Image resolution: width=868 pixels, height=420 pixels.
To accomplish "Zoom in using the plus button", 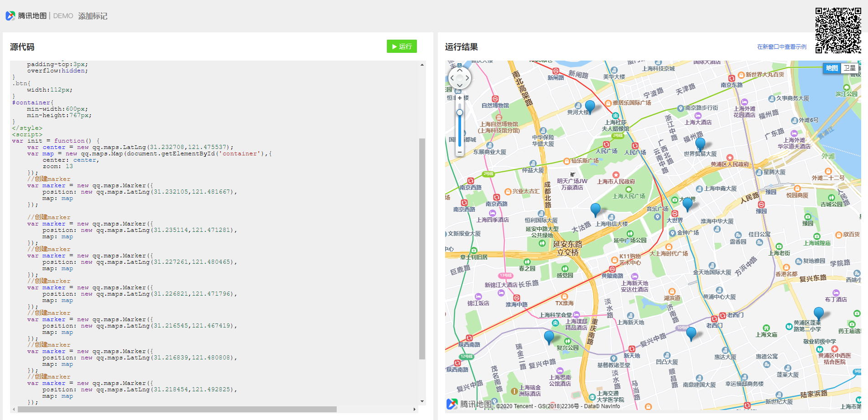I will tap(460, 98).
